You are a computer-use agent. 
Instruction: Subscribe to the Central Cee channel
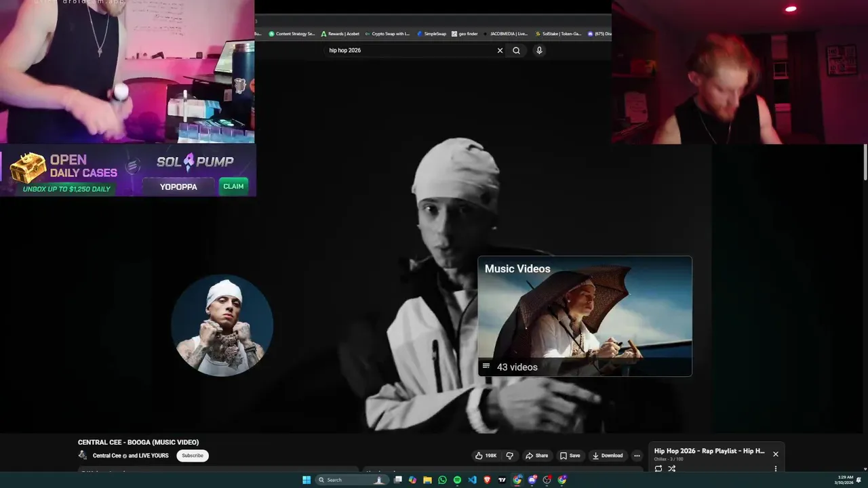193,455
